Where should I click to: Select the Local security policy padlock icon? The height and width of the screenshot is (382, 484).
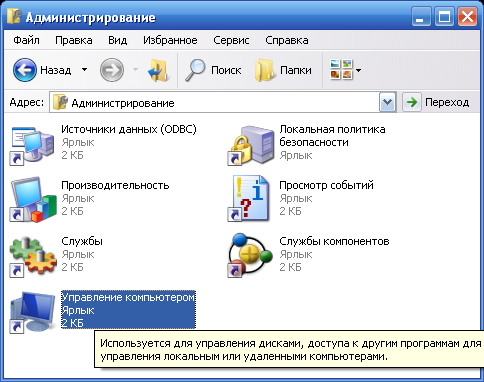pyautogui.click(x=250, y=145)
